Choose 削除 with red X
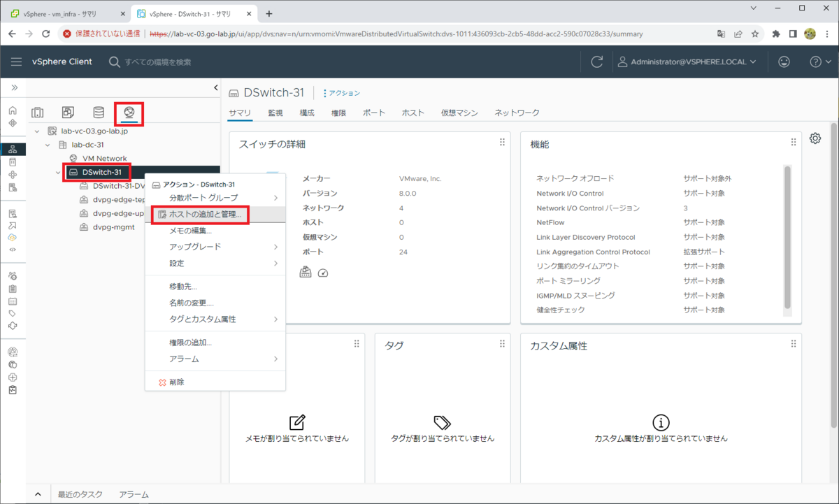 tap(215, 382)
